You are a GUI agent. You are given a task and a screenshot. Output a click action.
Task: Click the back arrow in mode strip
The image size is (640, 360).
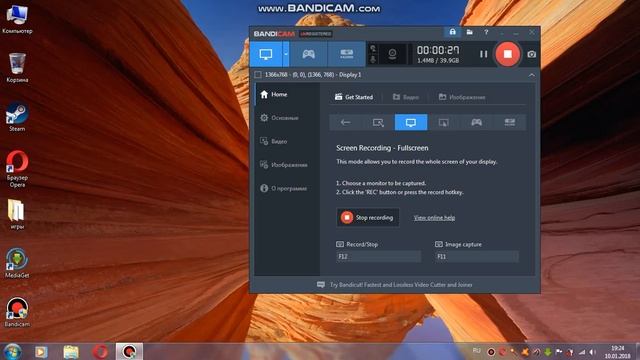pyautogui.click(x=345, y=122)
